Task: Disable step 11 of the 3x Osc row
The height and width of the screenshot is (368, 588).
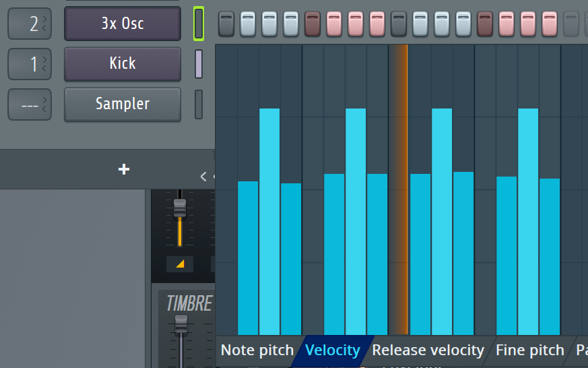Action: pos(442,24)
